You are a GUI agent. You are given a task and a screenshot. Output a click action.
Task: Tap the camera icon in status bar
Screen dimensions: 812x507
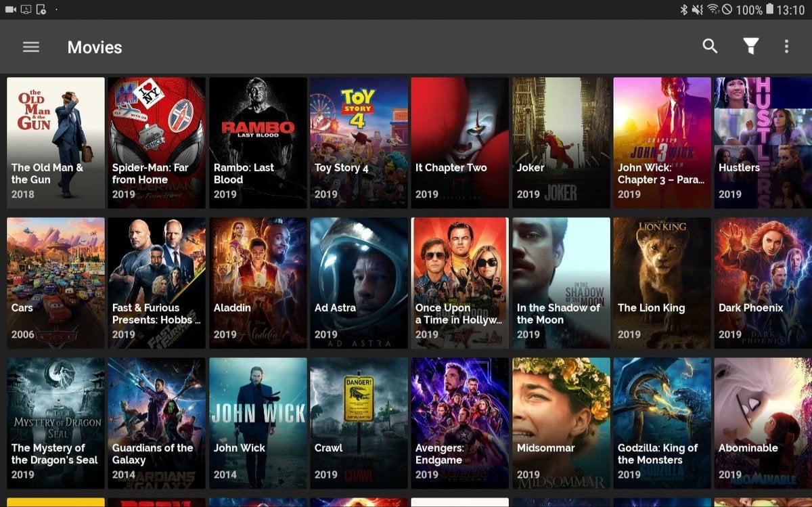(x=11, y=9)
